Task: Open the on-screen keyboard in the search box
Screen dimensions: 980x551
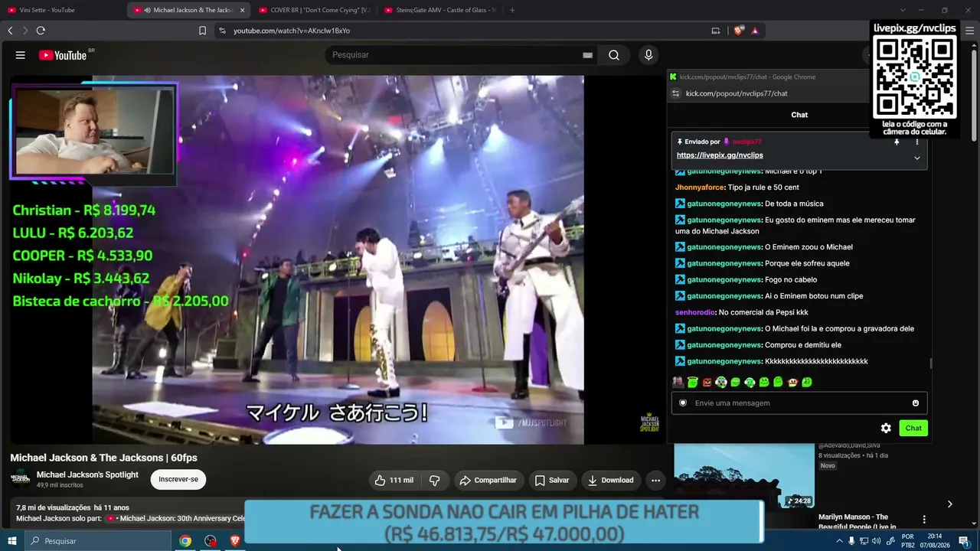Action: [587, 55]
